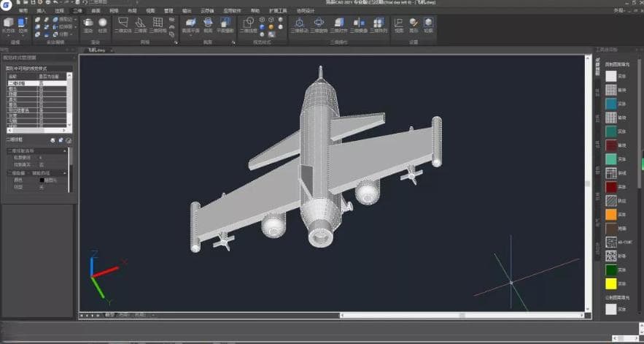
Task: Open the 帮助 ribbon tab
Action: click(255, 11)
